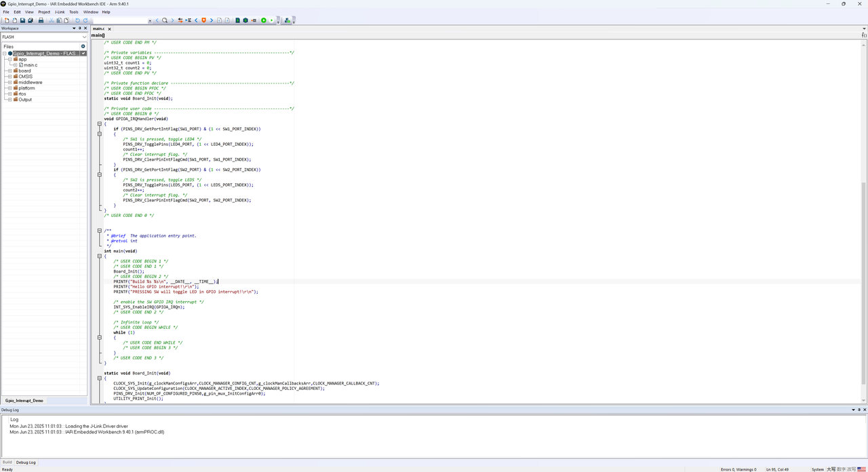Open the Window menu

point(91,12)
